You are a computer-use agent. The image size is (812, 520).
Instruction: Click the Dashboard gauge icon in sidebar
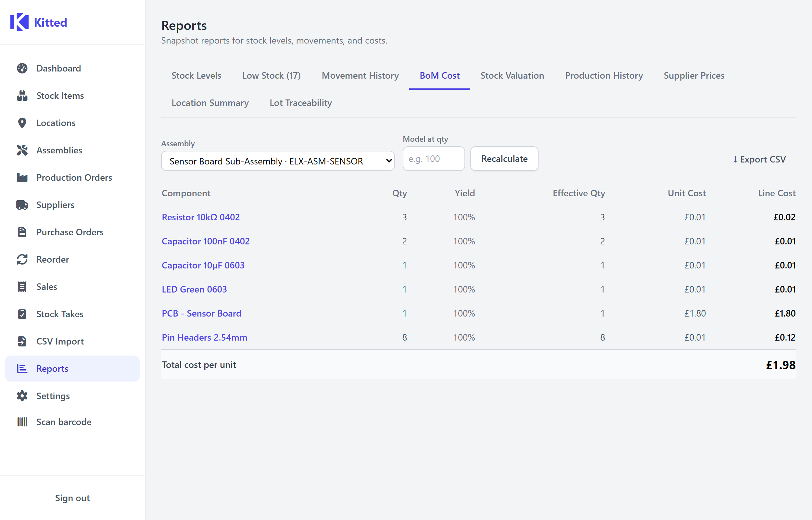[x=22, y=68]
